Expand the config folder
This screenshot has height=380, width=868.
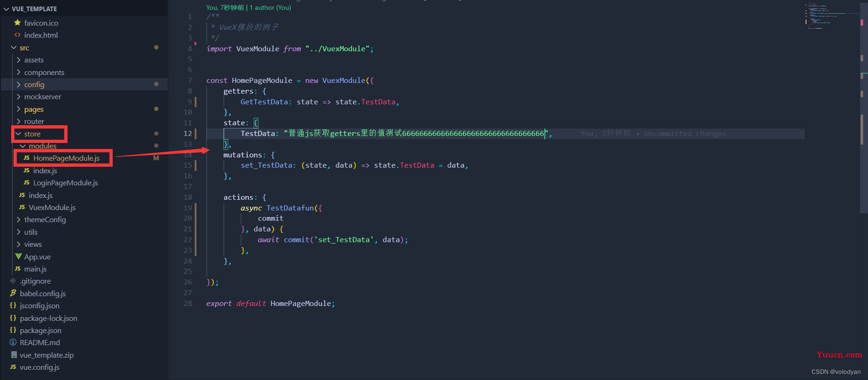point(19,84)
